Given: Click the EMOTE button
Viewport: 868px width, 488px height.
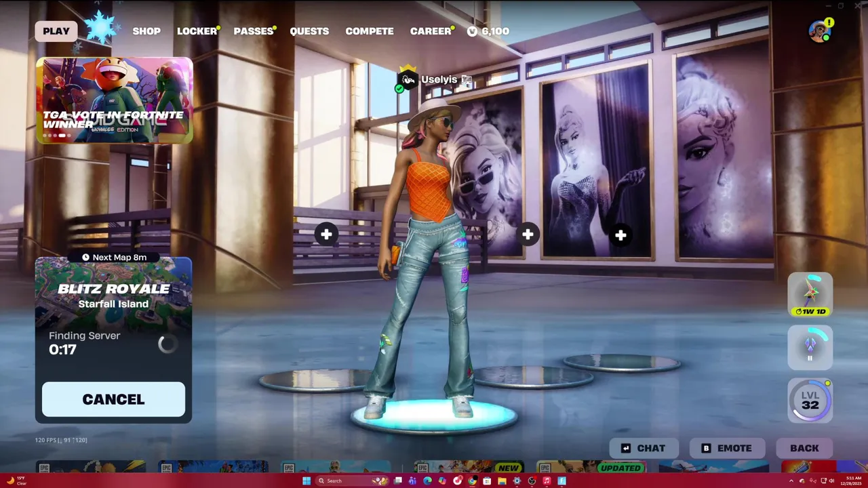Looking at the screenshot, I should coord(727,448).
